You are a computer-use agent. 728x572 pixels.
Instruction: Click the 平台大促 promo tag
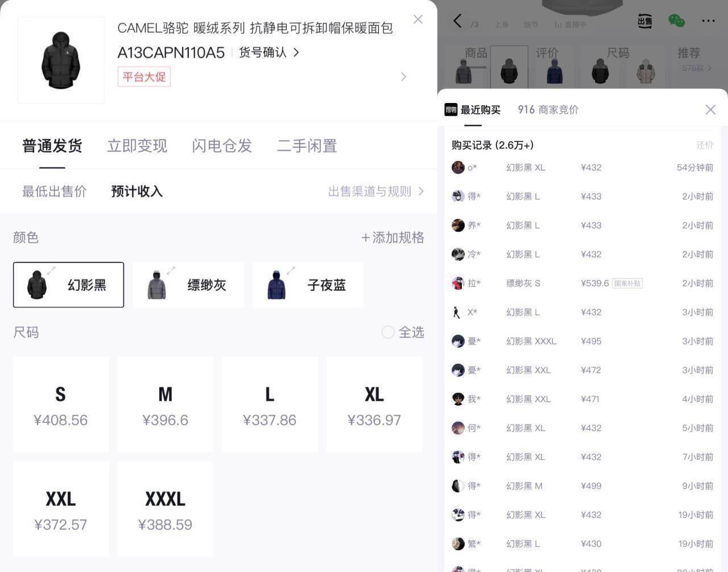click(x=144, y=77)
